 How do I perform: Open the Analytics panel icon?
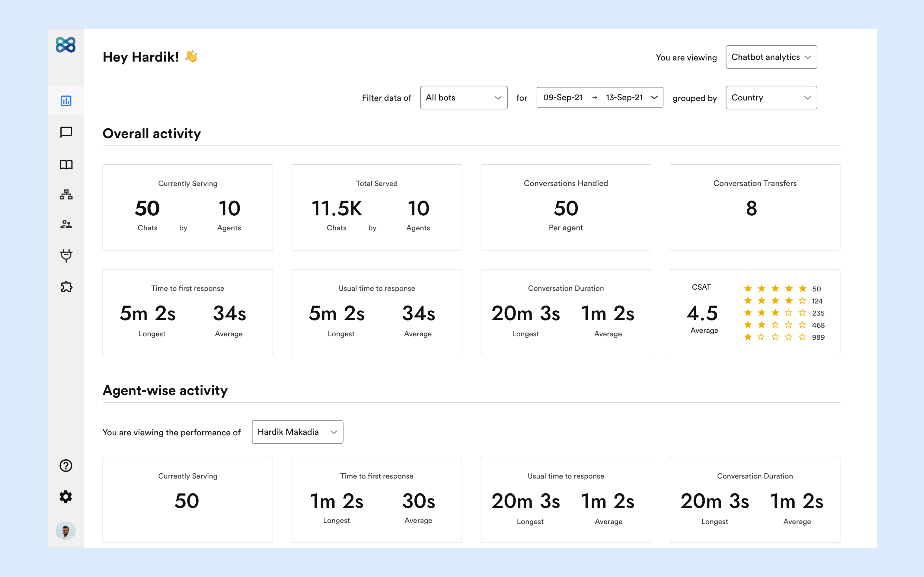(x=66, y=101)
